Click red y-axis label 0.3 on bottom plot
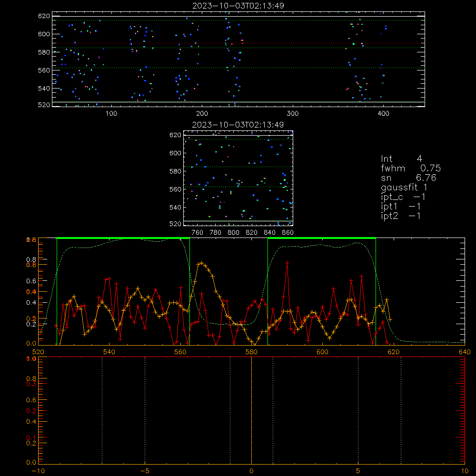This screenshot has height=476, width=476. [x=31, y=384]
